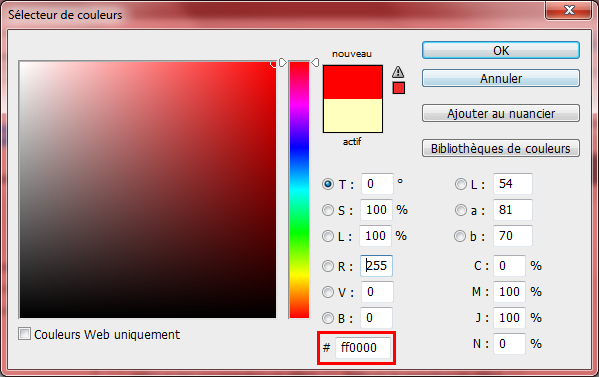Click the vertical hue spectrum slider
Image resolution: width=599 pixels, height=377 pixels.
[x=299, y=189]
